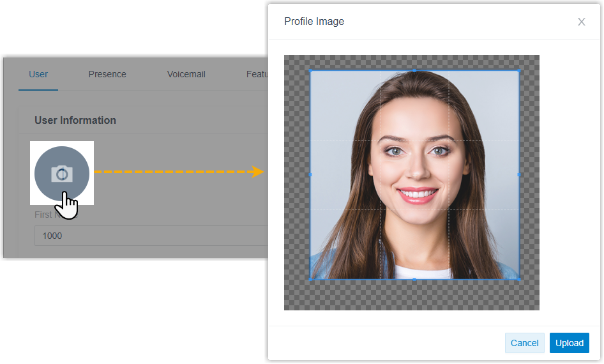Click the bottom-left crop corner handle

click(x=310, y=278)
